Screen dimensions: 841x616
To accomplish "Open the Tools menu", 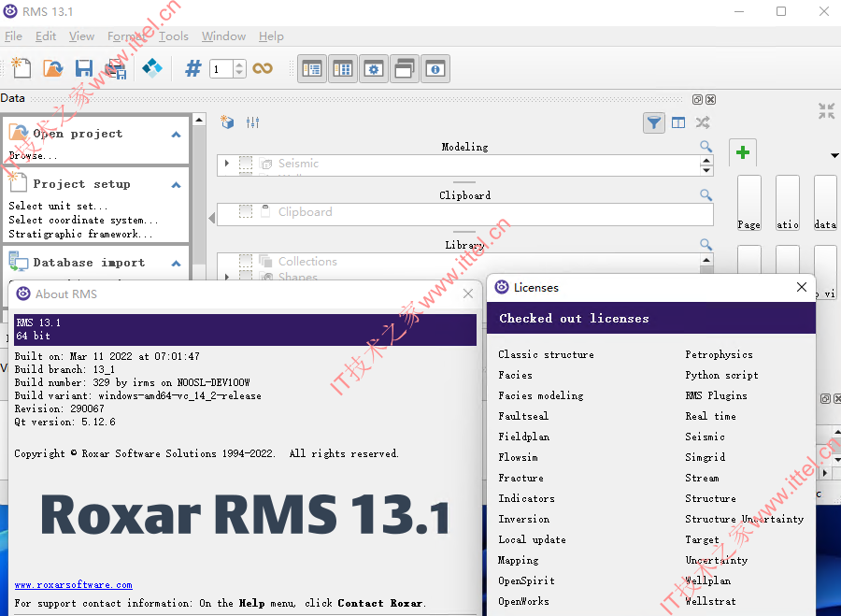I will pos(173,36).
